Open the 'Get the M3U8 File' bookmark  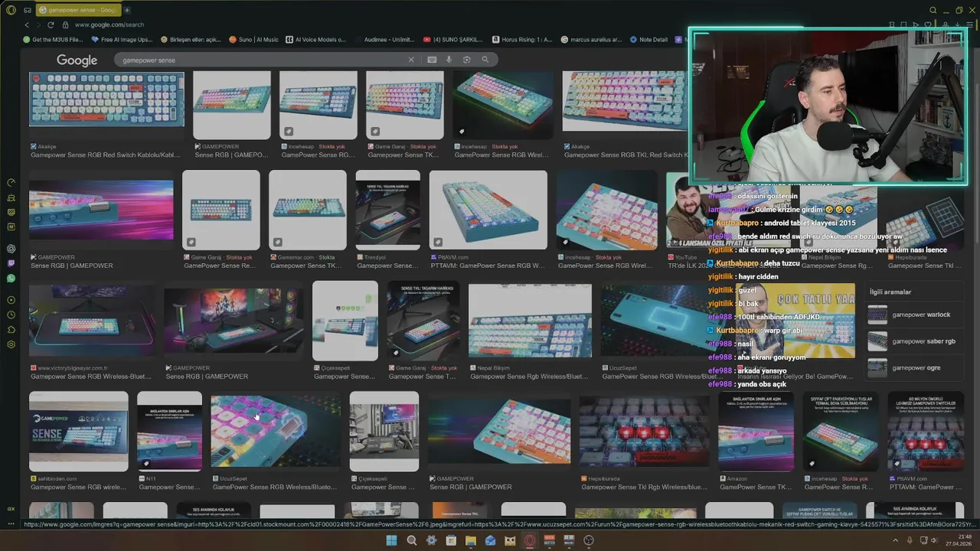53,40
